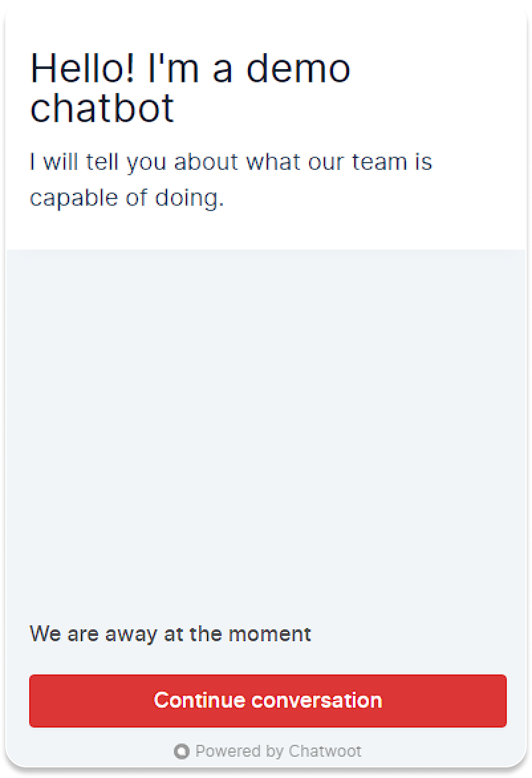Image resolution: width=532 pixels, height=778 pixels.
Task: Click the Continue conversation button
Action: pos(267,700)
